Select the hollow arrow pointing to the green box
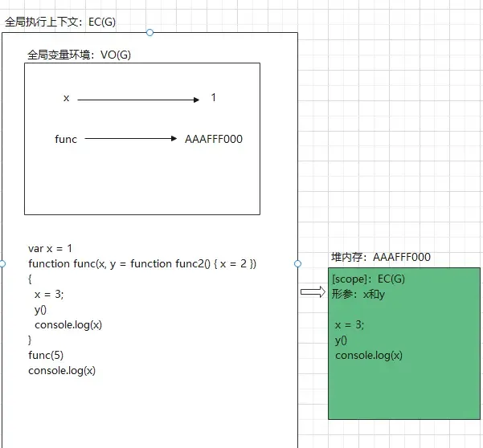Screen dimensions: 483x448 pyautogui.click(x=312, y=292)
